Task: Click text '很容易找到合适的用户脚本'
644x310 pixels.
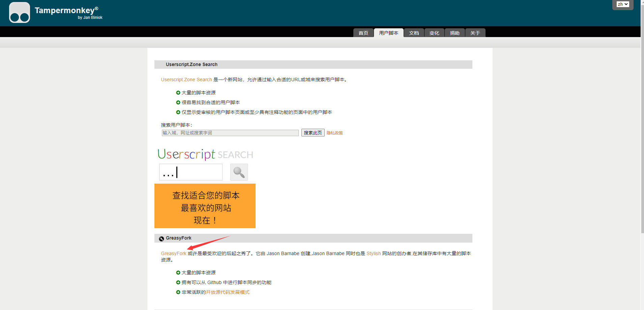Action: 211,102
